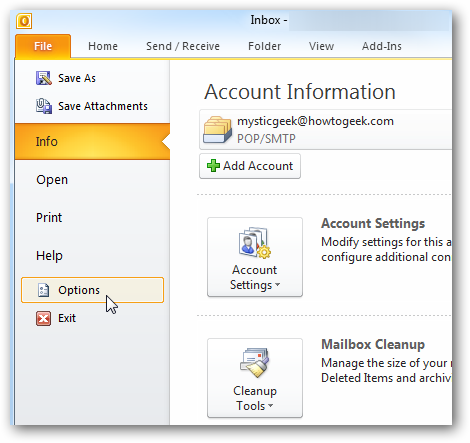The height and width of the screenshot is (443, 470).
Task: Select the Info backstage section
Action: [92, 141]
